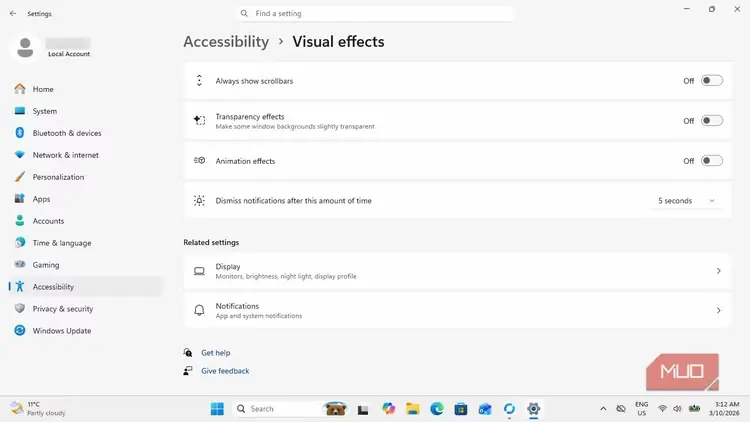750x422 pixels.
Task: Open the Notifications related settings entry
Action: [x=457, y=311]
